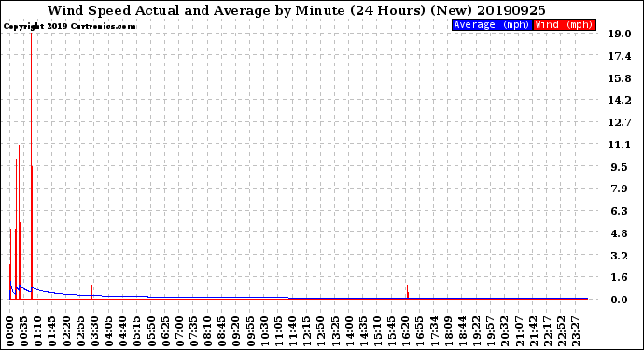Click the 12:15 time axis label
This screenshot has height=350, width=644.
(307, 331)
